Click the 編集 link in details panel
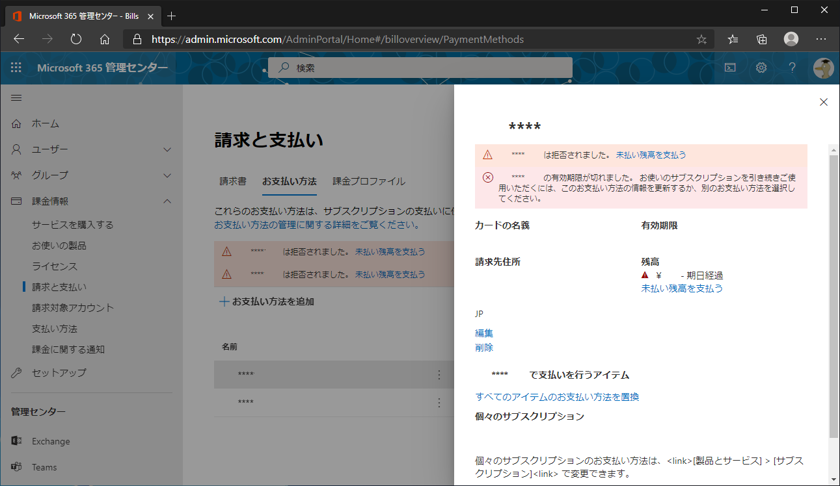The image size is (840, 486). tap(484, 333)
